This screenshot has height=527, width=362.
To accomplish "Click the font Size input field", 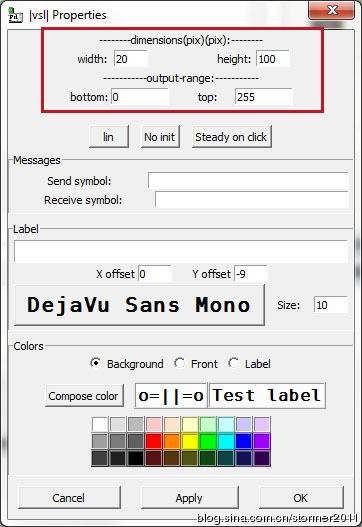I will pyautogui.click(x=331, y=305).
